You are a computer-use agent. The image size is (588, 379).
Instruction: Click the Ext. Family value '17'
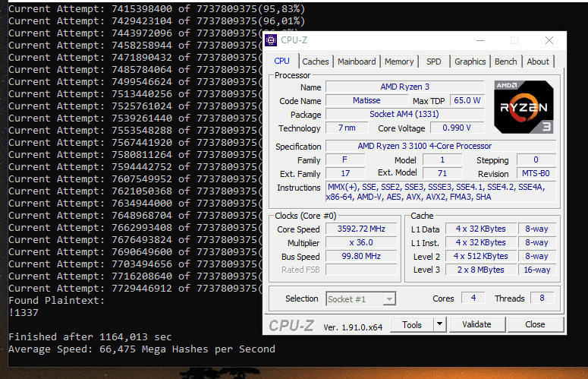345,173
